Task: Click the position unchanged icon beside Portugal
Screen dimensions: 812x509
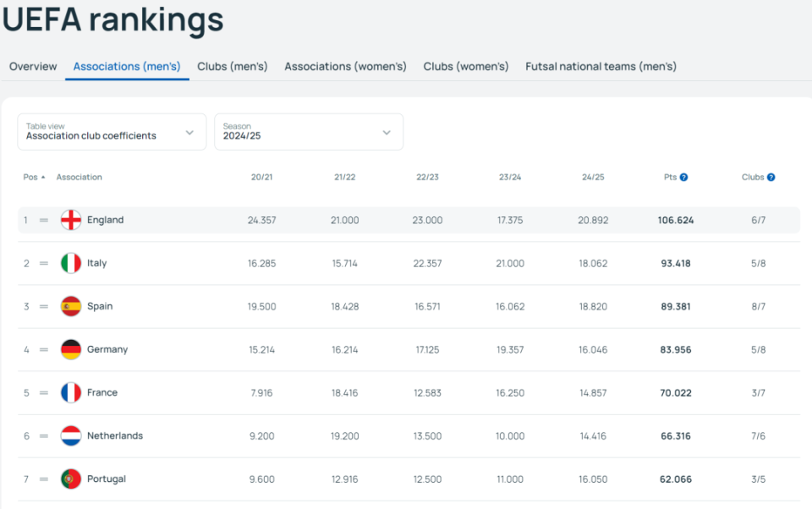Action: (x=44, y=479)
